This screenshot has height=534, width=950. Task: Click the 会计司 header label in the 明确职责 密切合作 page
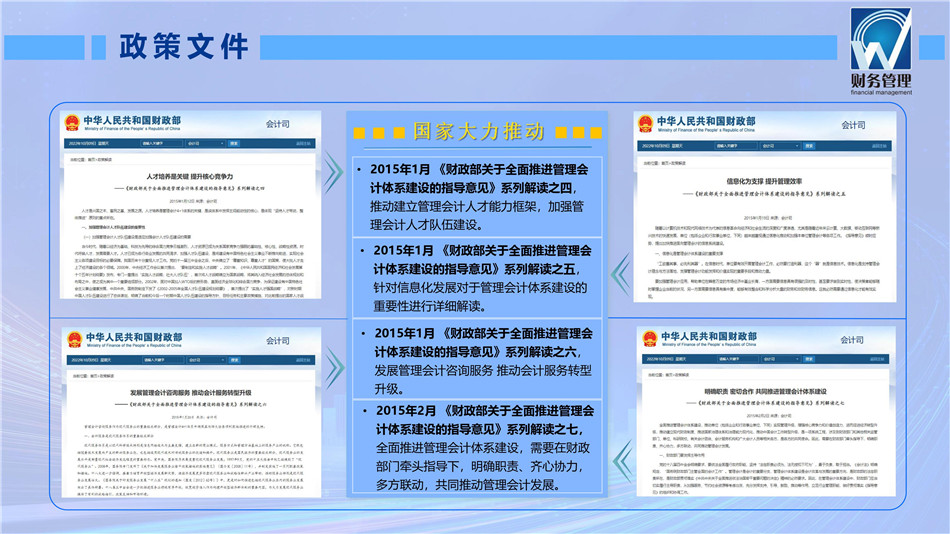(x=852, y=340)
